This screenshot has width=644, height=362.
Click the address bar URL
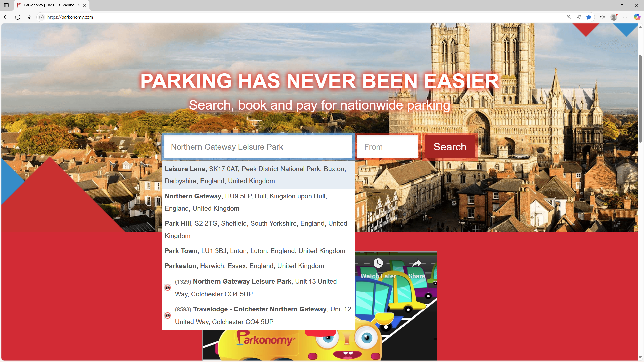click(x=70, y=17)
